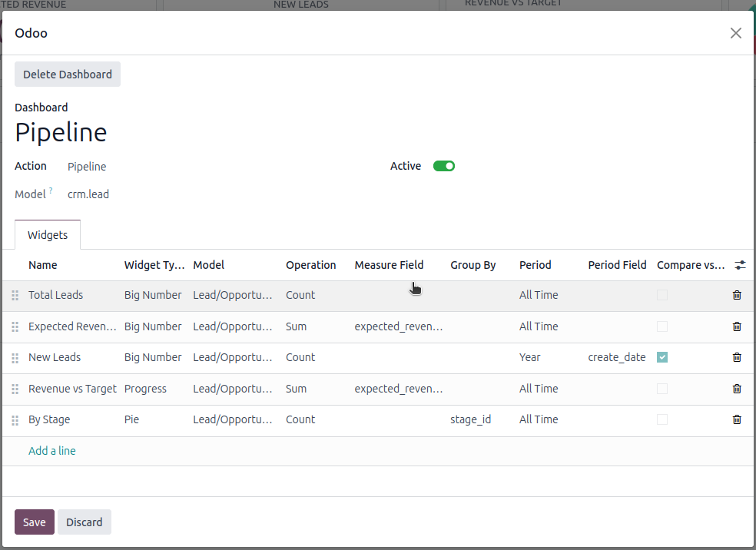
Task: Sort by Compare vs column header
Action: pyautogui.click(x=691, y=265)
